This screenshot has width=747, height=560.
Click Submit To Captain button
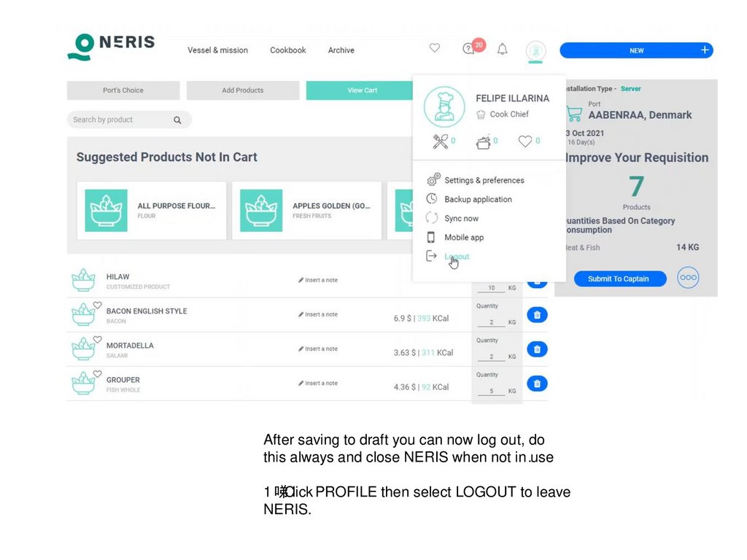tap(620, 279)
